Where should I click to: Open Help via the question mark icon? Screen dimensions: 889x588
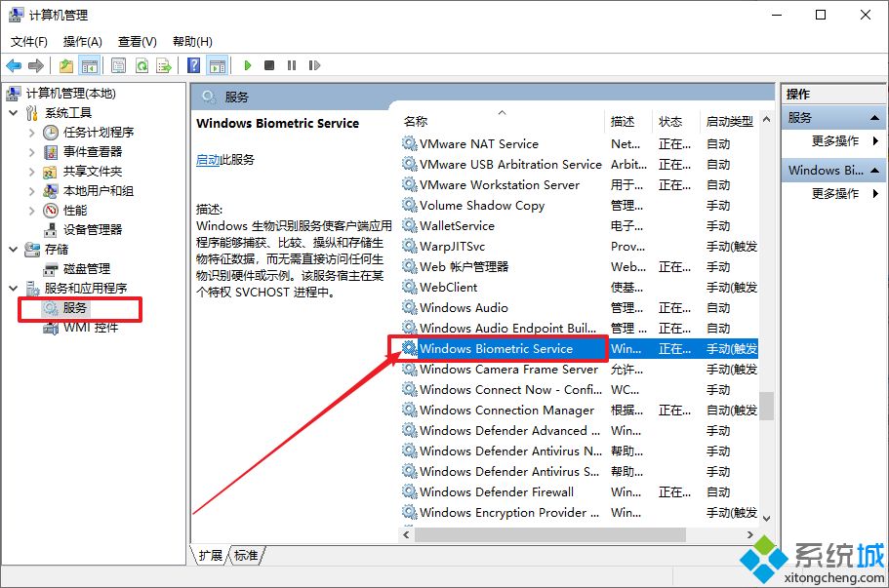pos(193,65)
